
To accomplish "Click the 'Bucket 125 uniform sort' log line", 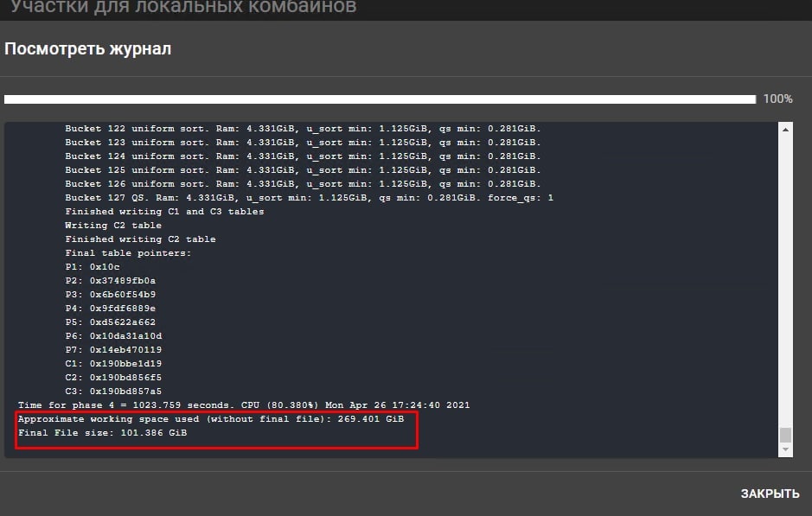I will coord(303,169).
